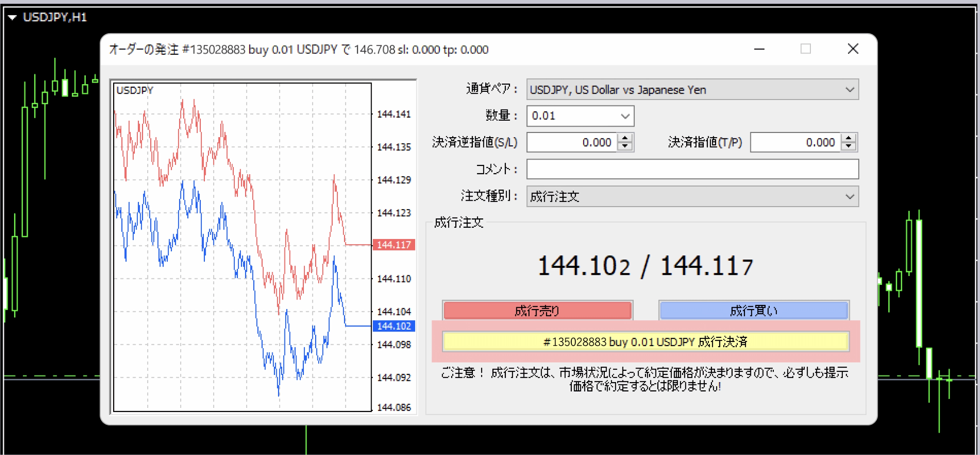Screen dimensions: 980x455
Task: Click the red 144.117 ask price marker
Action: click(x=393, y=245)
